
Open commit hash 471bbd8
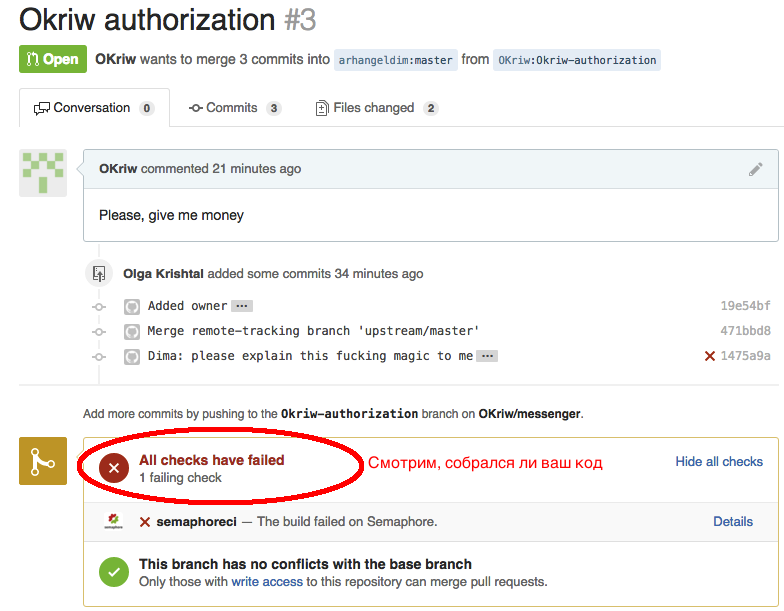click(745, 330)
